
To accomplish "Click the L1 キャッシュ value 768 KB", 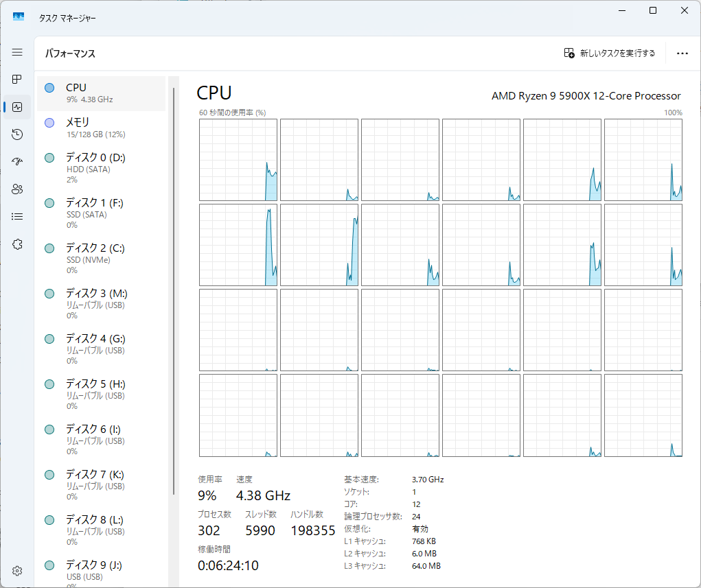I will (424, 541).
